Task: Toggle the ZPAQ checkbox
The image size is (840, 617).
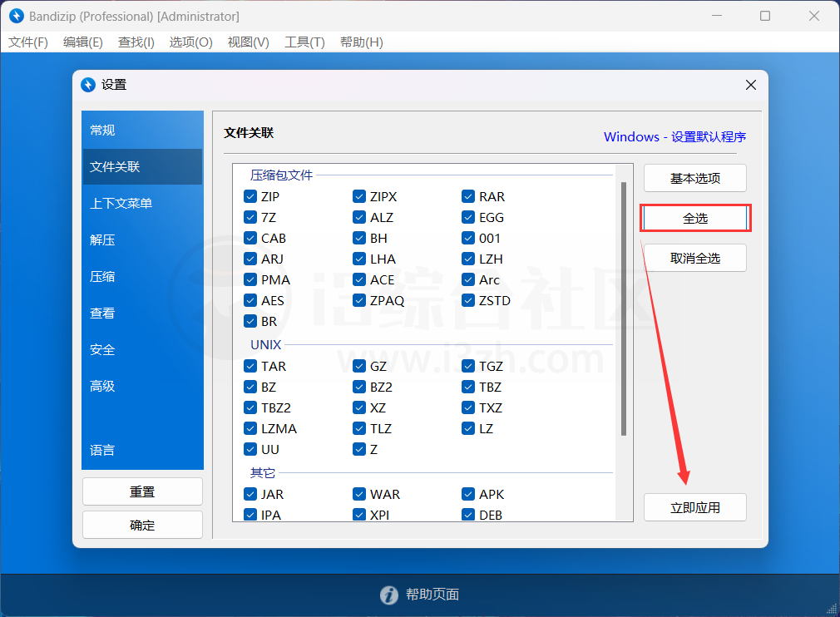Action: tap(359, 300)
